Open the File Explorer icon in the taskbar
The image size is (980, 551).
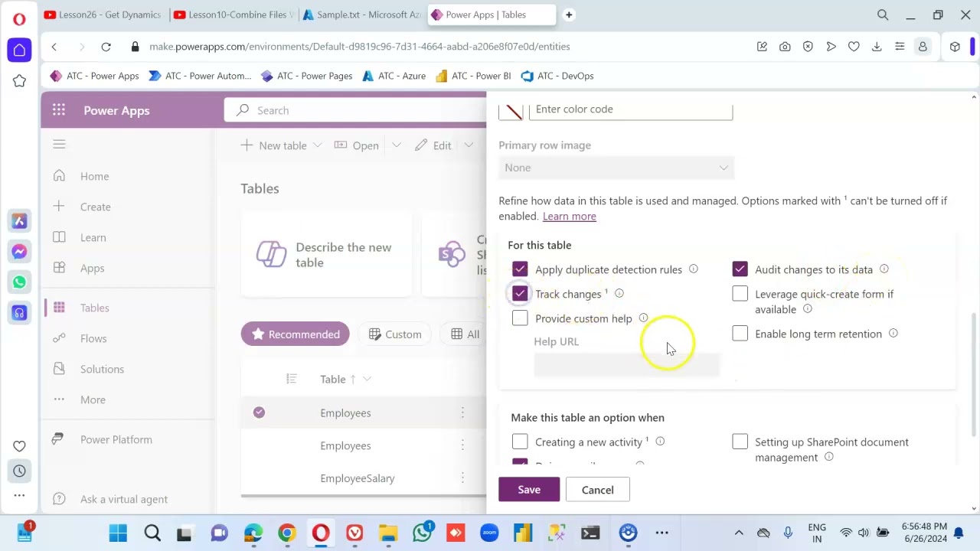388,533
